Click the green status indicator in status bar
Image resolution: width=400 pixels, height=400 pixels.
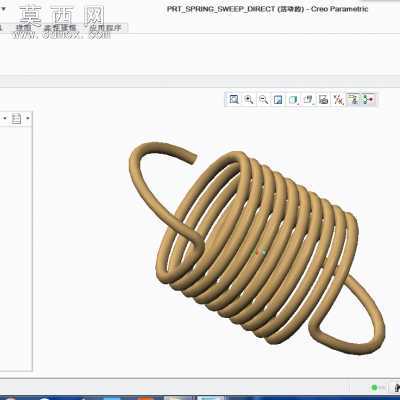click(374, 388)
